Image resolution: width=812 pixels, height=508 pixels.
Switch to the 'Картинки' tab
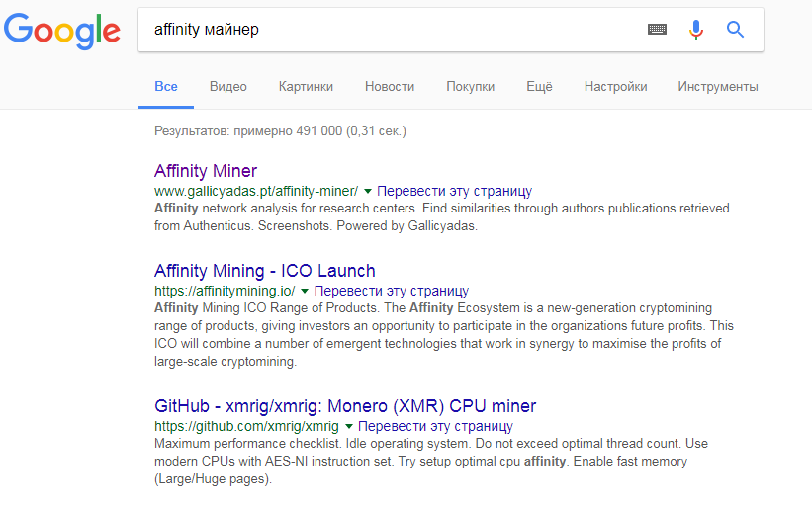306,86
